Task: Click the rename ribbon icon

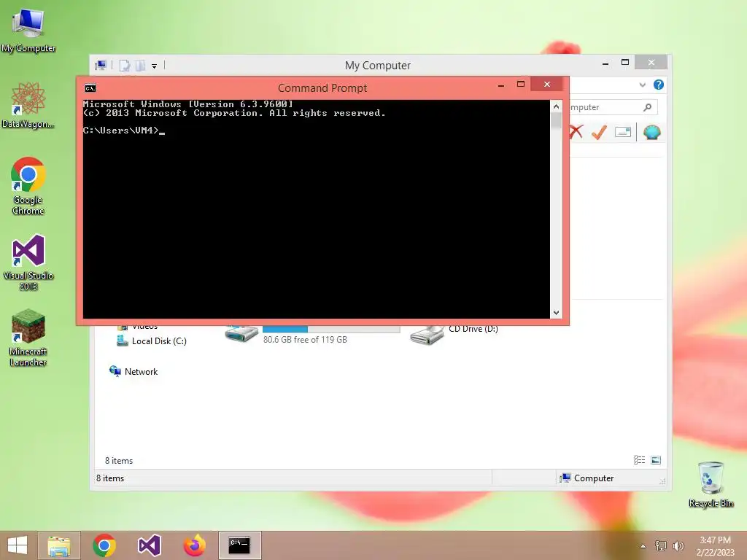Action: tap(623, 132)
